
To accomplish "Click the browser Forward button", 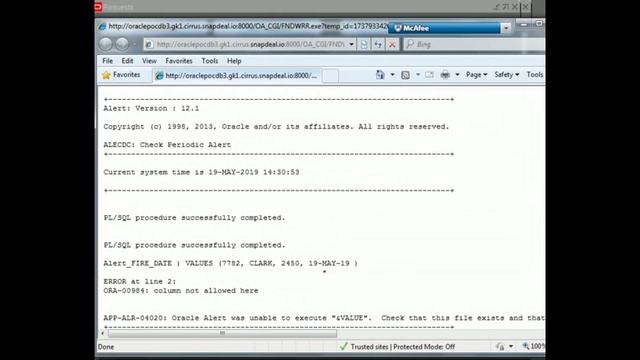I will (122, 44).
